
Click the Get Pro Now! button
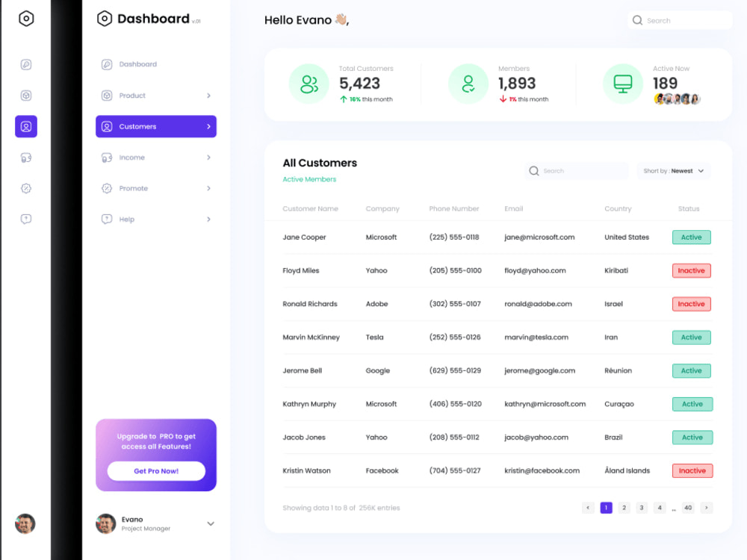156,471
